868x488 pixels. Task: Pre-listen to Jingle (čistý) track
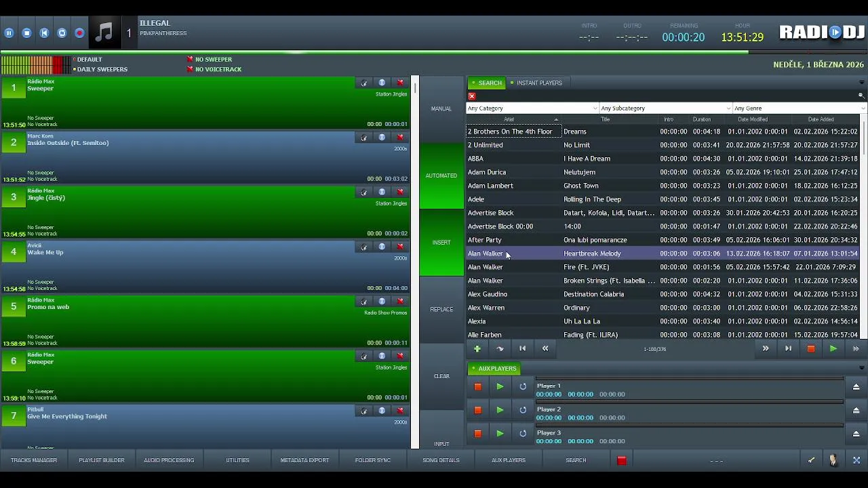(x=364, y=192)
